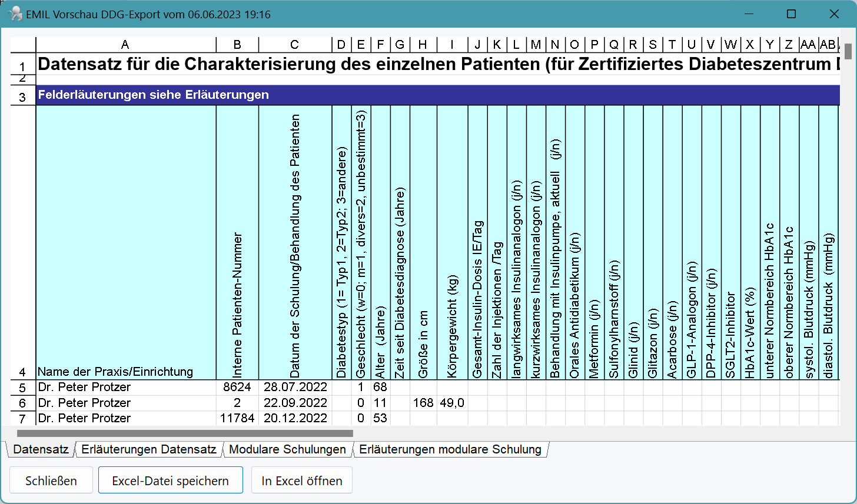857x504 pixels.
Task: Click the horizontal scrollbar thumb
Action: pyautogui.click(x=185, y=433)
